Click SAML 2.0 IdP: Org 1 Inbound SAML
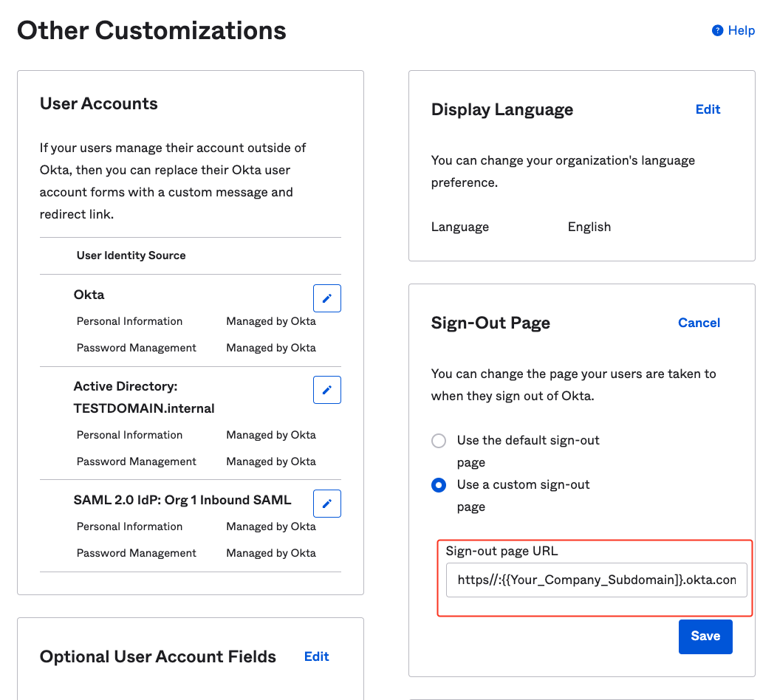777x700 pixels. (182, 500)
